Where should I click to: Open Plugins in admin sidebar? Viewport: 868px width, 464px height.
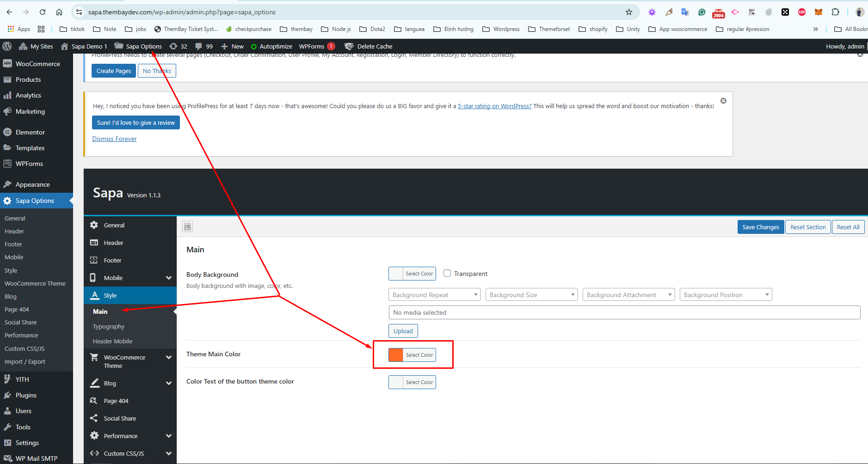[x=37, y=395]
